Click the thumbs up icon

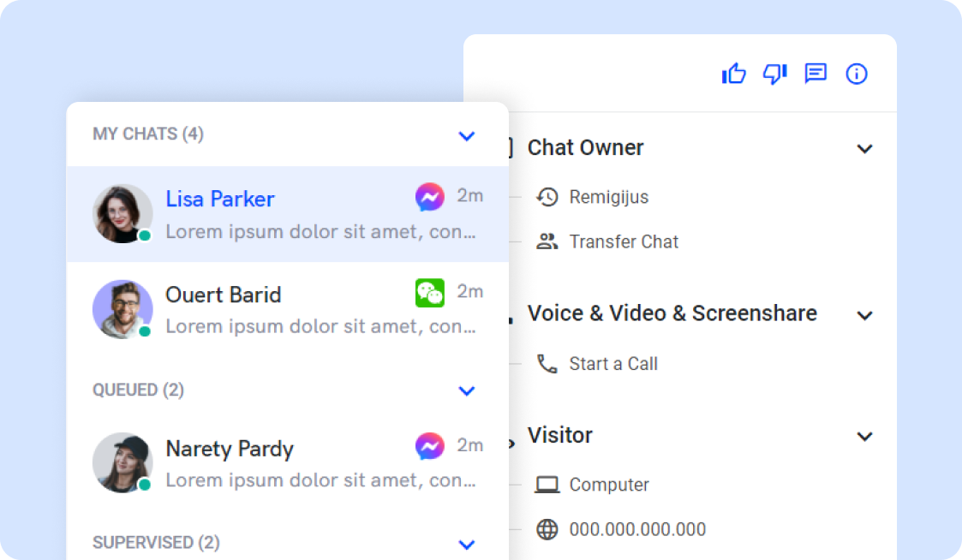(x=734, y=74)
